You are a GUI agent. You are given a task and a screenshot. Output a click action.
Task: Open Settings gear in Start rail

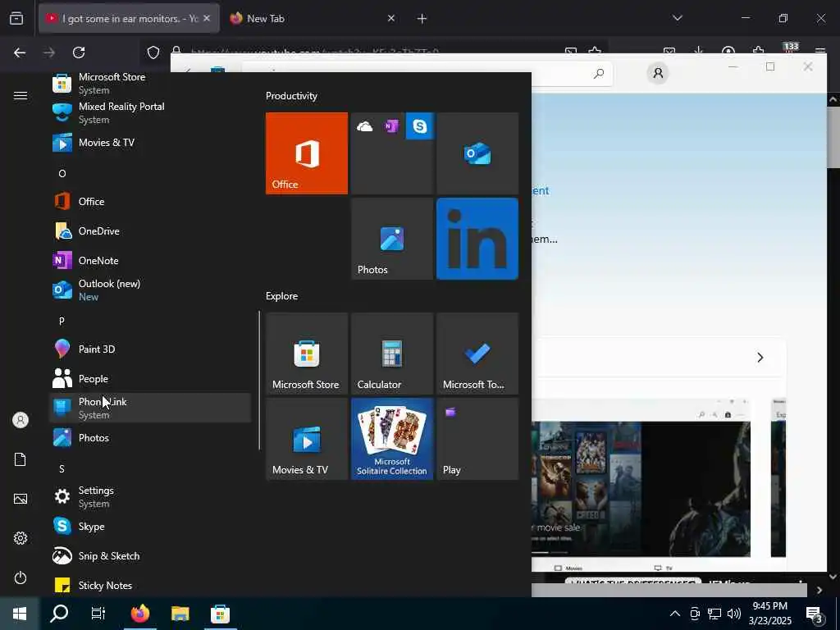point(21,538)
